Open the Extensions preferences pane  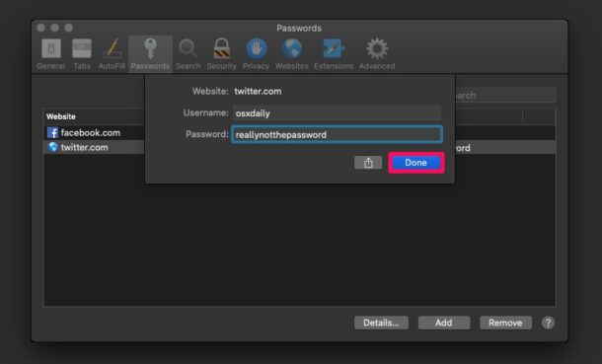[334, 54]
